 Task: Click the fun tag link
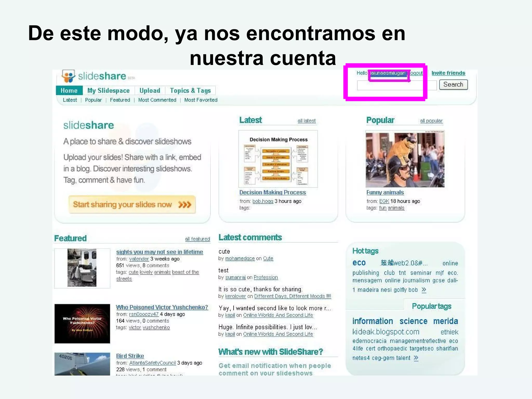[x=383, y=208]
